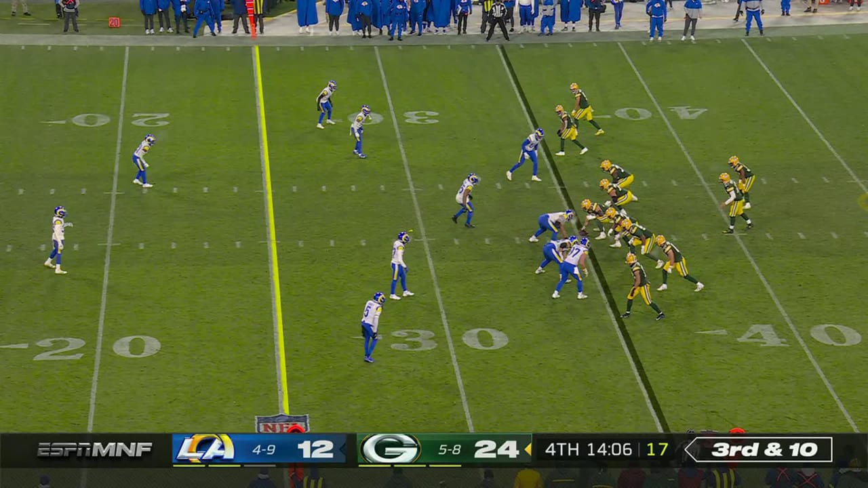This screenshot has width=868, height=488.
Task: Select the 4TH quarter indicator
Action: pos(561,449)
